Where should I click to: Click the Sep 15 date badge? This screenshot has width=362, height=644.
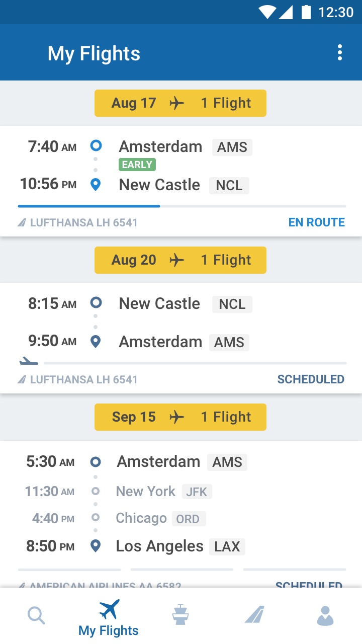click(x=180, y=417)
